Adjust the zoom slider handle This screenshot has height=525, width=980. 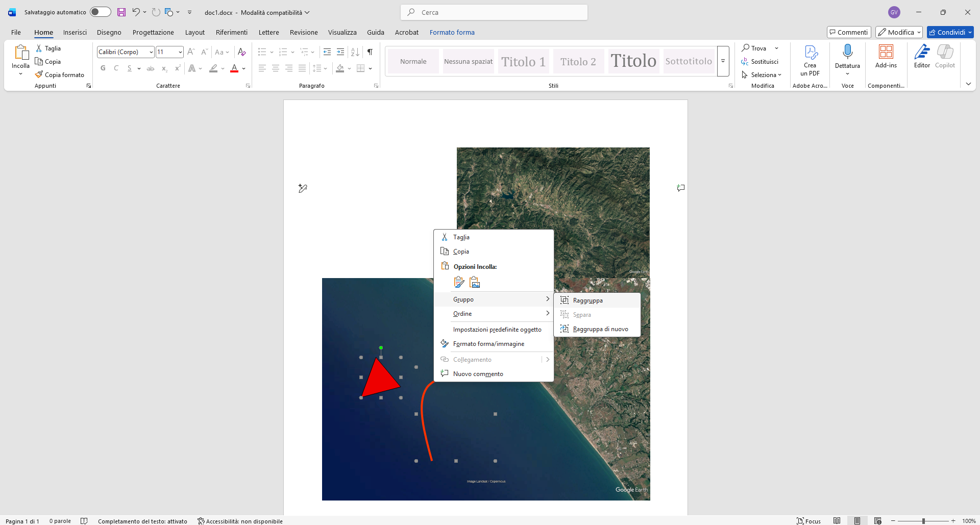coord(923,521)
